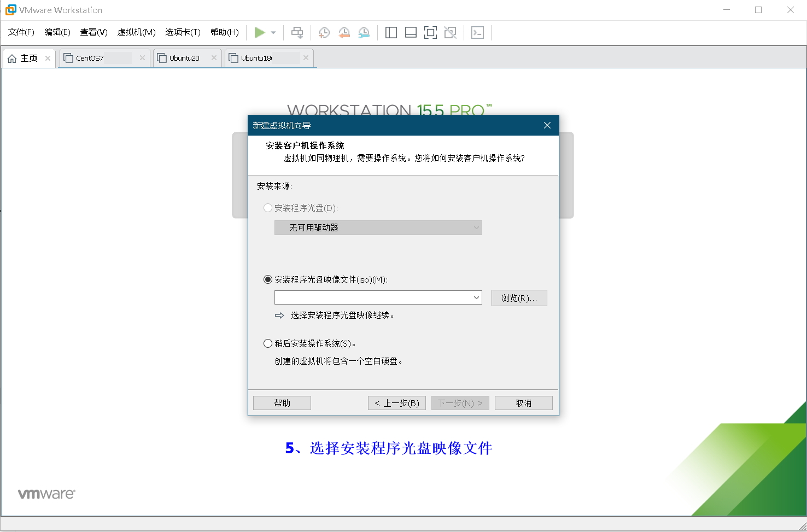Cancel the wizard with 取消 button
The width and height of the screenshot is (807, 532).
524,403
